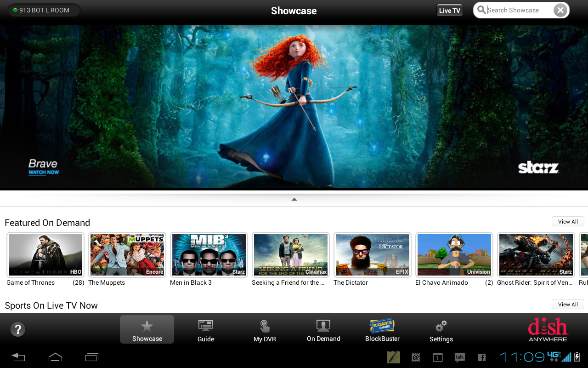Open the Men in Black 3 thumbnail
The height and width of the screenshot is (368, 588).
coord(209,254)
